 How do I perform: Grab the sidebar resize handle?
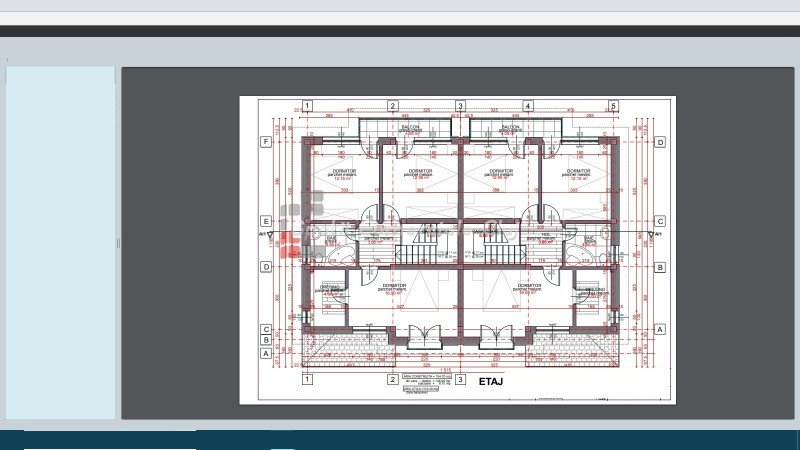click(x=118, y=242)
